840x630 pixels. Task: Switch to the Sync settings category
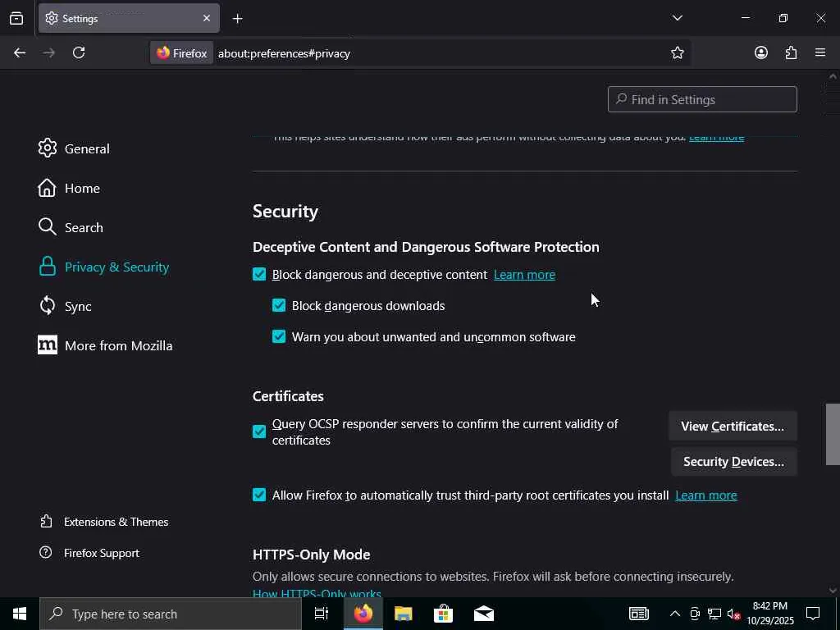pos(77,306)
